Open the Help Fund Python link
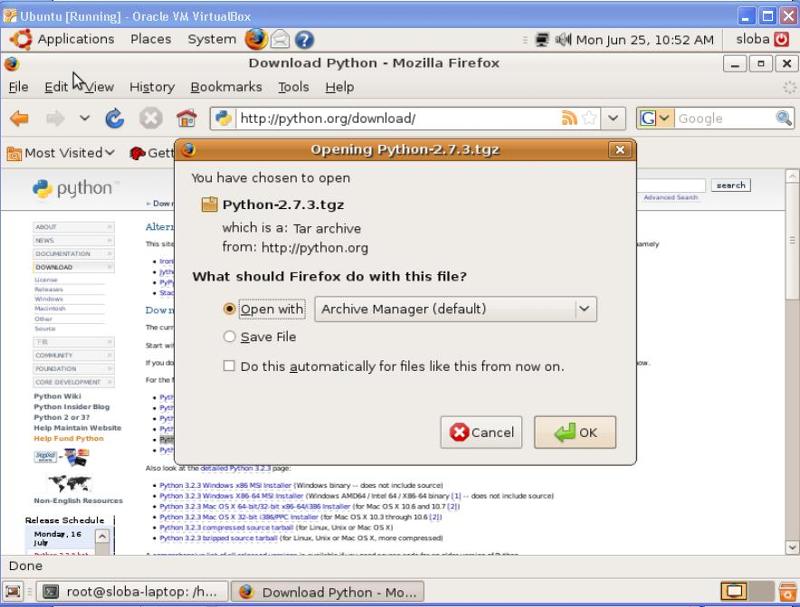The width and height of the screenshot is (800, 607). tap(68, 438)
